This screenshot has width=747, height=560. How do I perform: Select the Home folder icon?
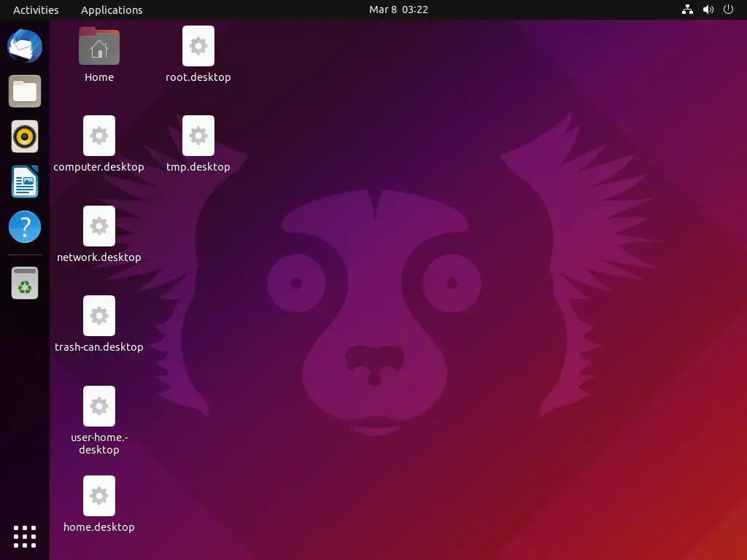tap(99, 46)
